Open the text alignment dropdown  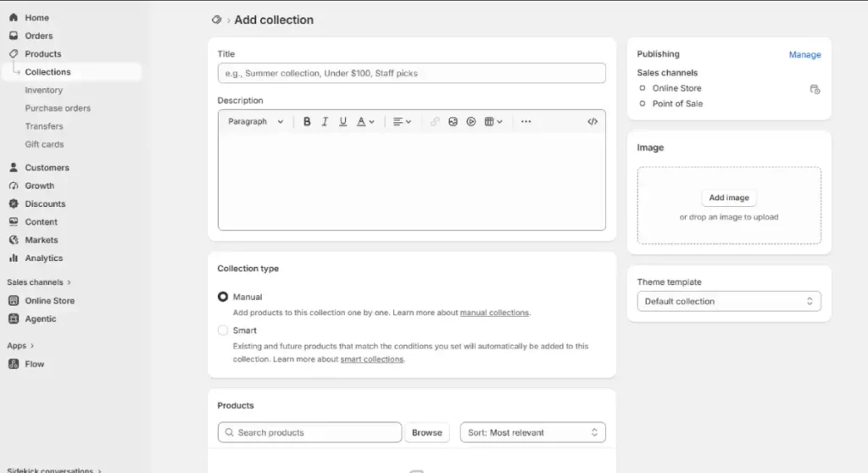402,122
